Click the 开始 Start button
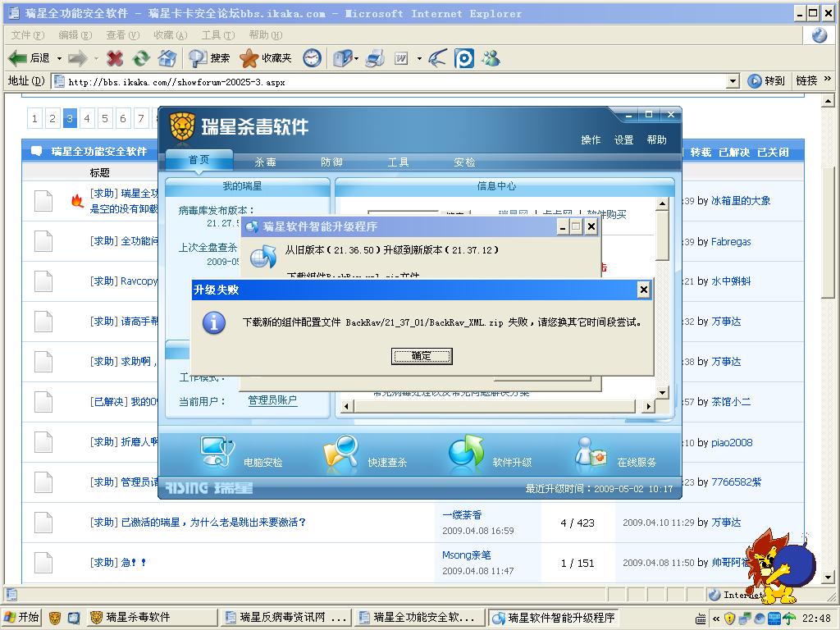Screen dimensions: 840x630 (22, 618)
